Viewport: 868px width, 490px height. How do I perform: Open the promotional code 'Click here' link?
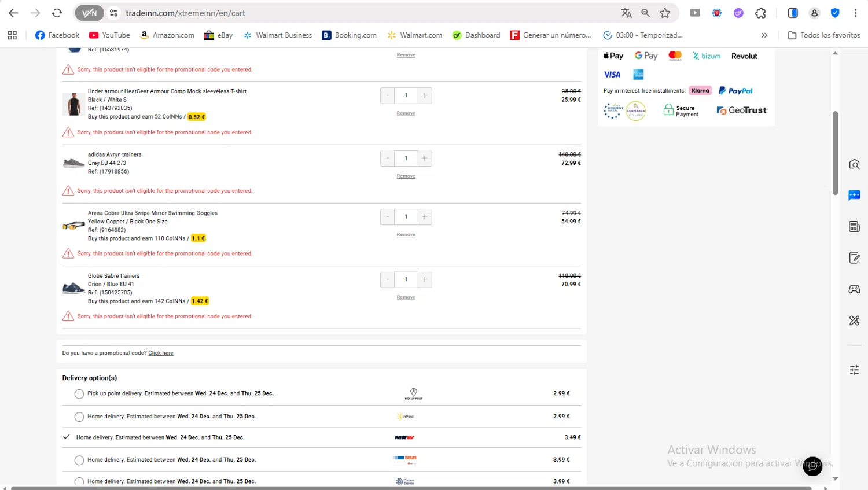coord(161,353)
